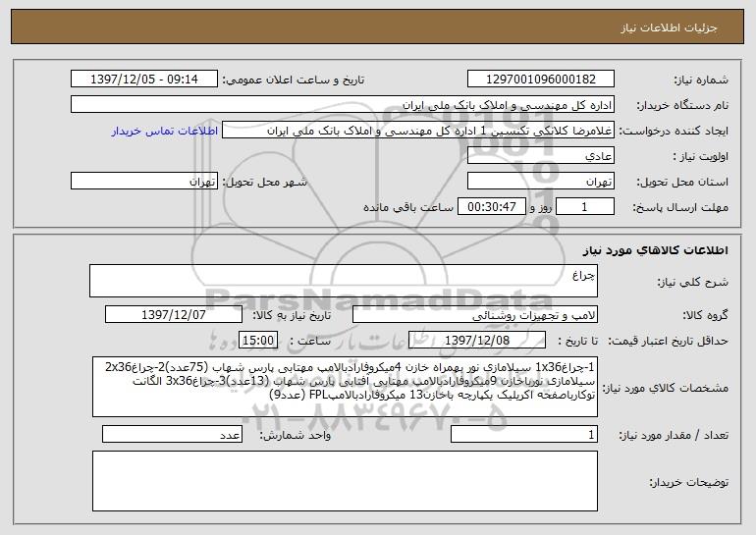Select the need number field 1297001096000182
Image resolution: width=756 pixels, height=535 pixels.
point(540,80)
